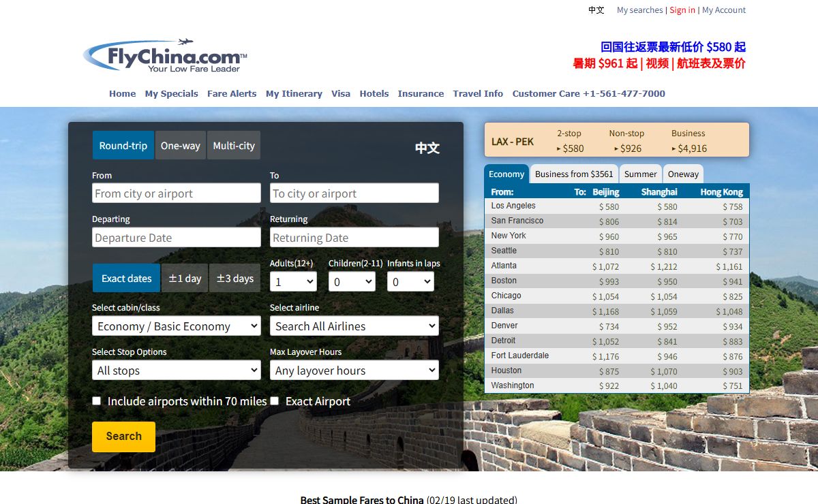The image size is (818, 504).
Task: Click the yellow Search button
Action: pos(123,437)
